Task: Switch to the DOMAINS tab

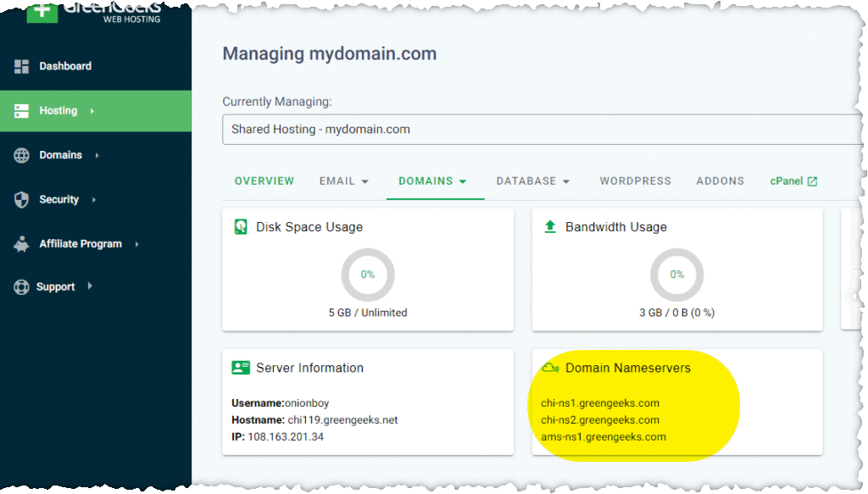Action: pos(426,181)
